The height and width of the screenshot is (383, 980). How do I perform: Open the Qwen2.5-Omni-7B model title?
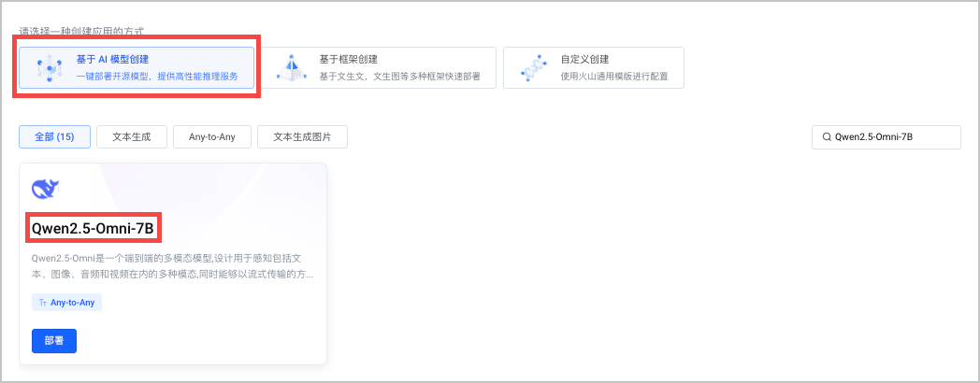[93, 229]
